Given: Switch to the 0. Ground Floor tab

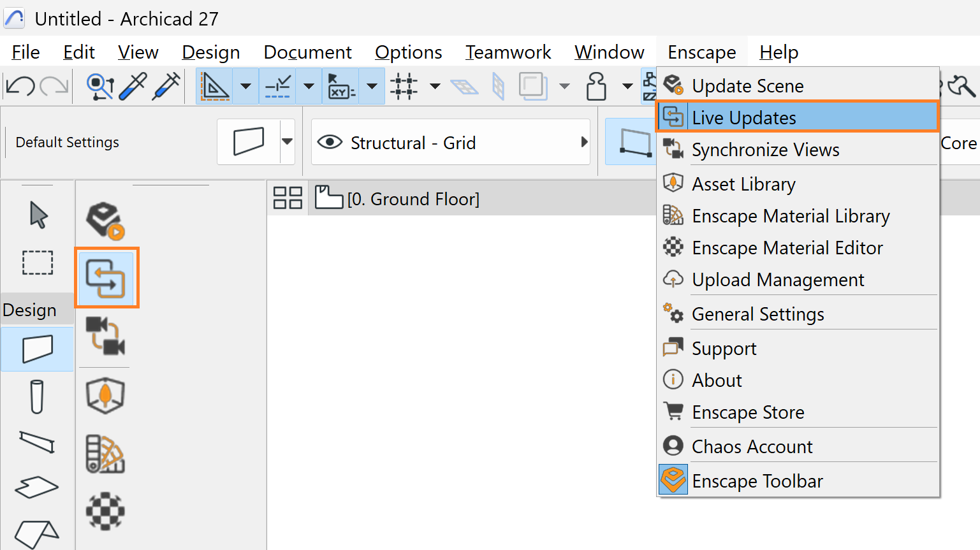Looking at the screenshot, I should [397, 198].
